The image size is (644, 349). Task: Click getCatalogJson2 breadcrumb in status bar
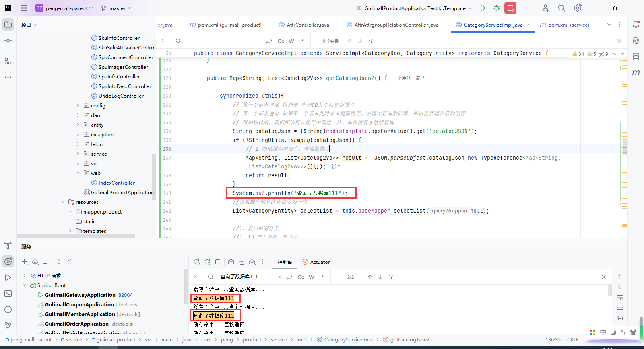point(406,339)
